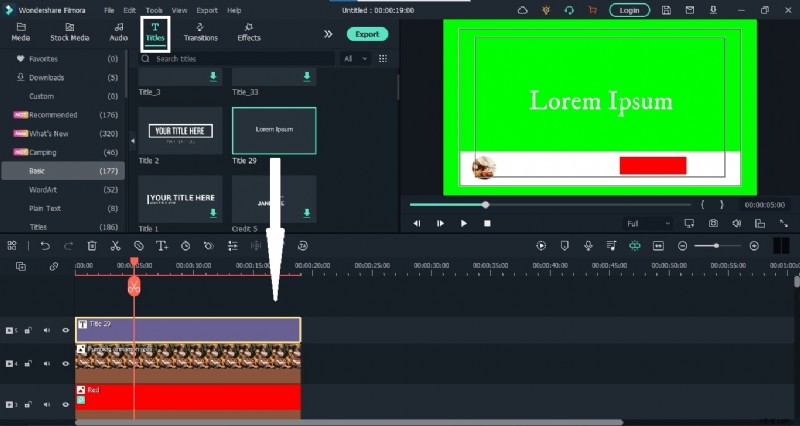The width and height of the screenshot is (800, 426).
Task: Click the preview progress slider handle
Action: (x=485, y=205)
